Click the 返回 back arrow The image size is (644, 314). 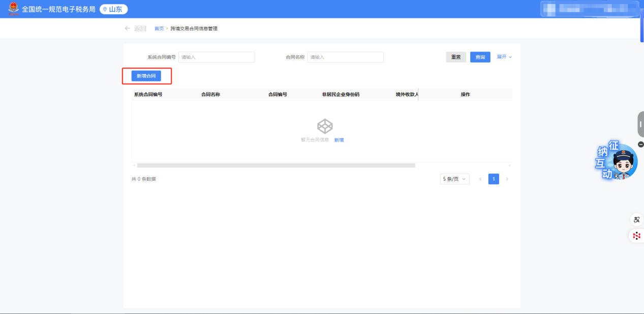click(x=128, y=28)
